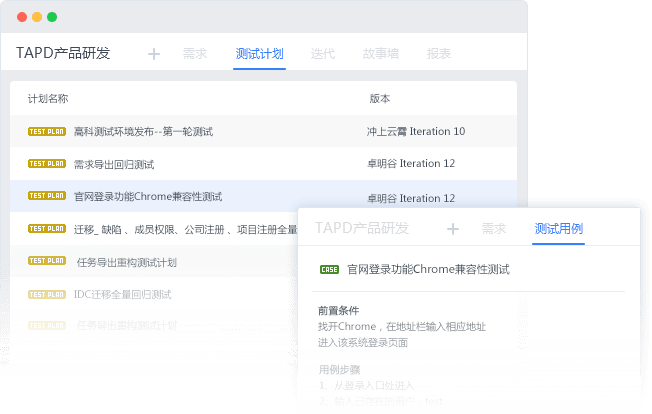Open the 迭代 tab
652x414 pixels.
(323, 54)
